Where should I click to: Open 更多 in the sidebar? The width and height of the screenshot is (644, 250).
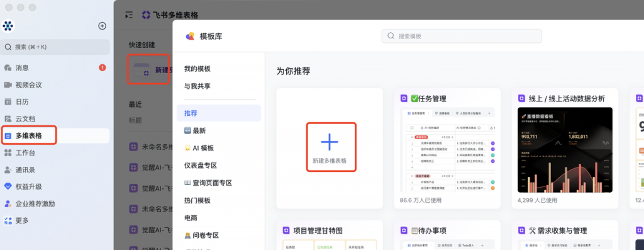tap(55, 220)
